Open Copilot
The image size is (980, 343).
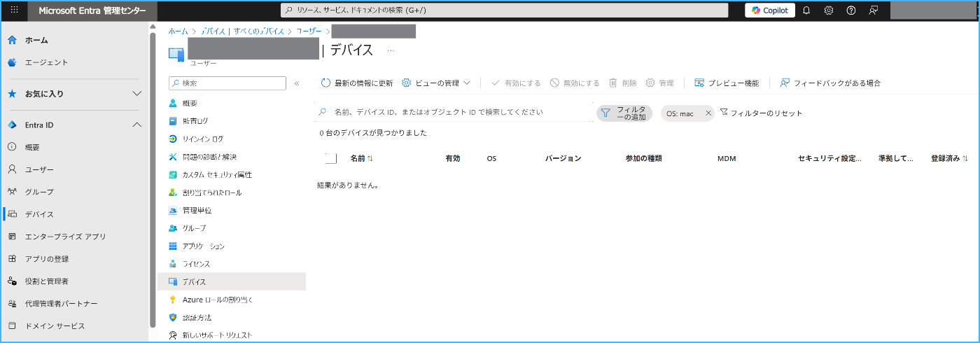coord(770,10)
